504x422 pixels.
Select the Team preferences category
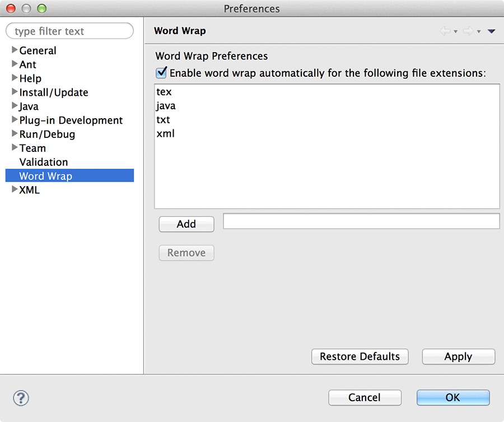click(x=32, y=148)
